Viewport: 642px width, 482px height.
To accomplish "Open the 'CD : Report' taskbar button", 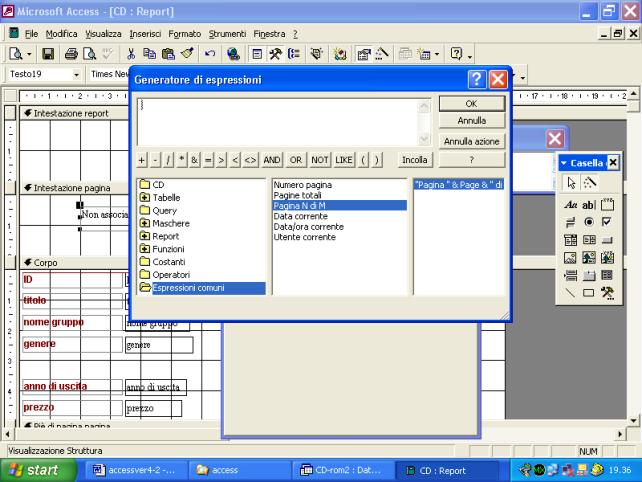I will [448, 471].
